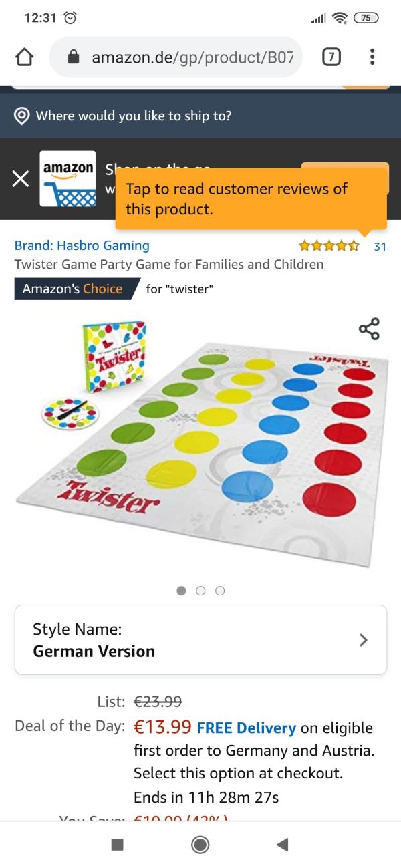The image size is (401, 868).
Task: Expand the Style Name German Version selector
Action: coord(200,639)
